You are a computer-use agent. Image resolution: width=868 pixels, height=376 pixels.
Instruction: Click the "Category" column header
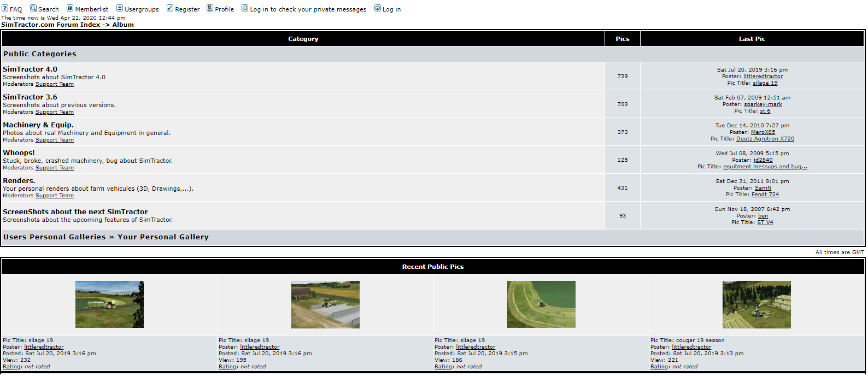(x=303, y=39)
